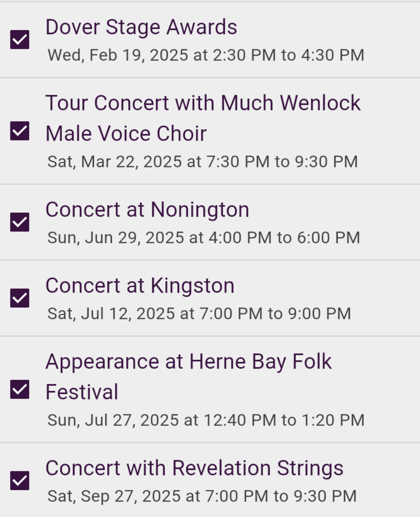
Task: Deselect the Concert at Nonington checkbox
Action: [20, 222]
